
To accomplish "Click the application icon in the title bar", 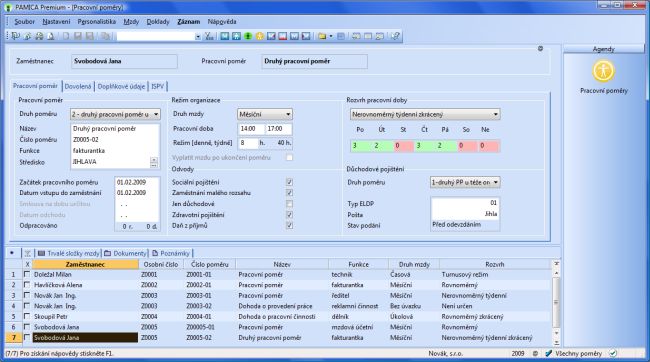I will 8,7.
